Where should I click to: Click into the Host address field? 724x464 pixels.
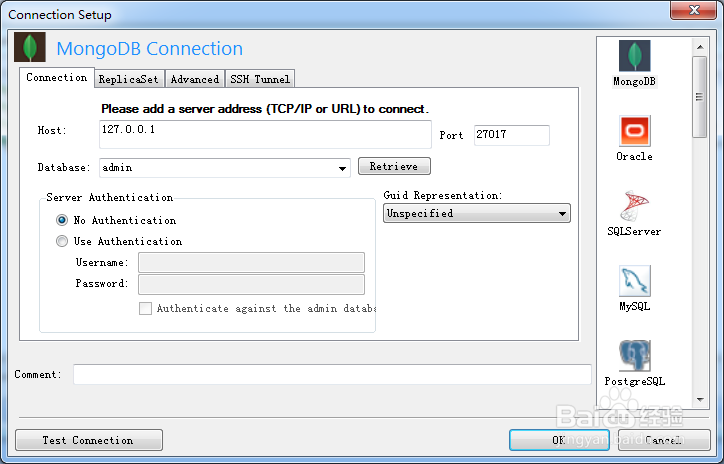[265, 134]
